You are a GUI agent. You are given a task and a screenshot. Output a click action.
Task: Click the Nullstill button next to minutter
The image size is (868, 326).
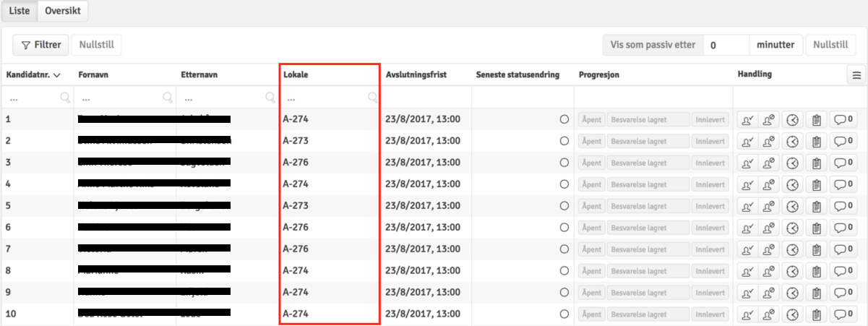point(830,45)
